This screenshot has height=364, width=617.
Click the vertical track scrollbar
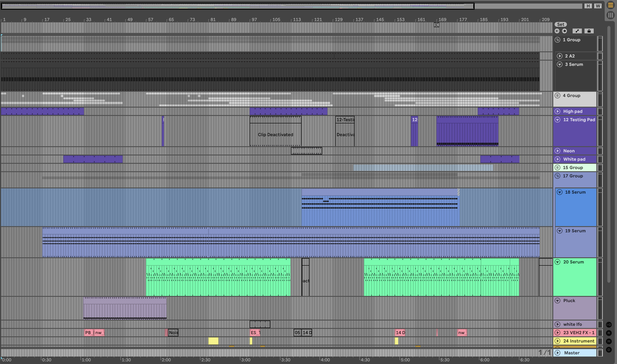(x=609, y=155)
